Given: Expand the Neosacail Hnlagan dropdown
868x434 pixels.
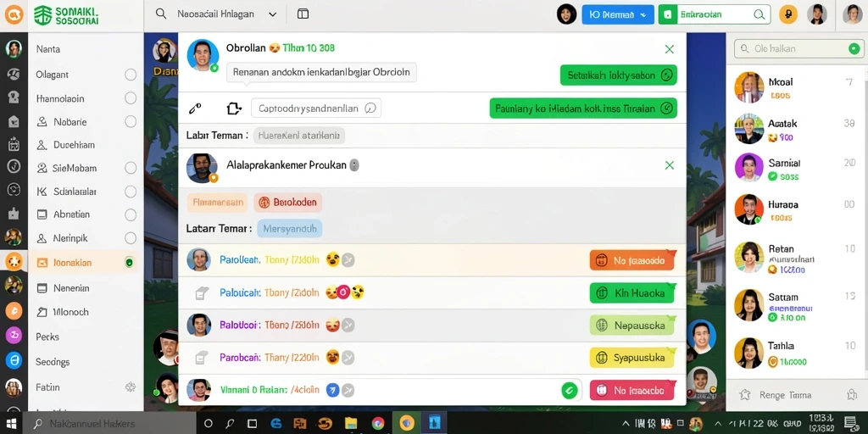Looking at the screenshot, I should (x=272, y=14).
